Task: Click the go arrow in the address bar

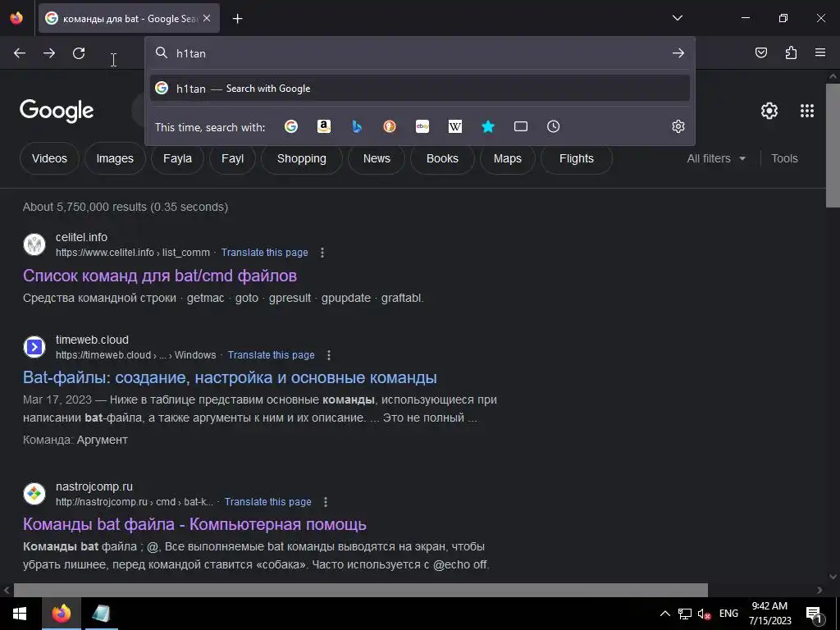Action: click(x=678, y=53)
